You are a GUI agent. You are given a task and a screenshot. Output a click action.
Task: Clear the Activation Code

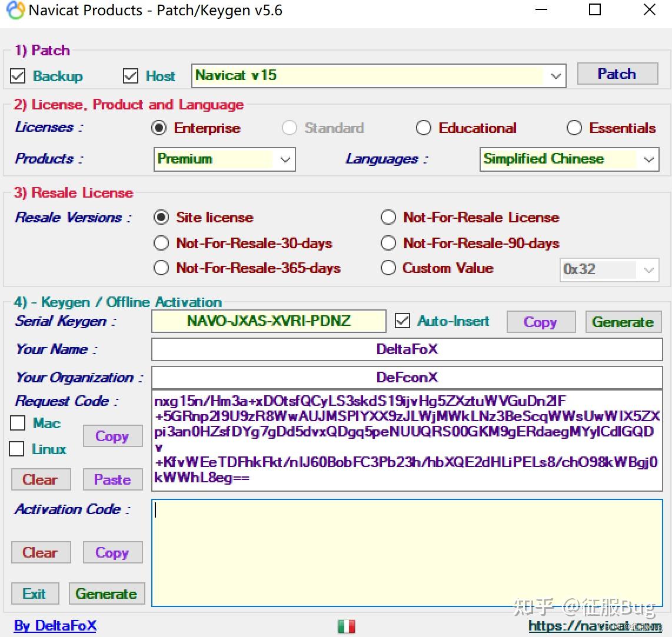click(41, 553)
